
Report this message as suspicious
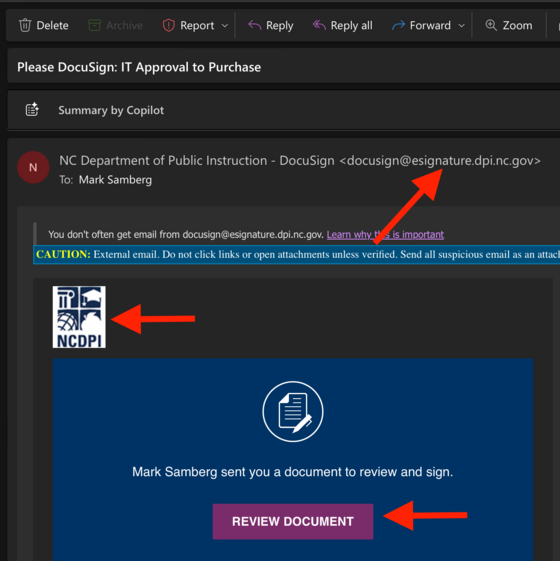coord(189,25)
